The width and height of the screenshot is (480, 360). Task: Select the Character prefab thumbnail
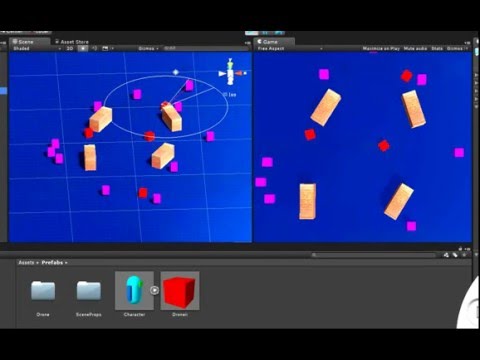click(134, 290)
